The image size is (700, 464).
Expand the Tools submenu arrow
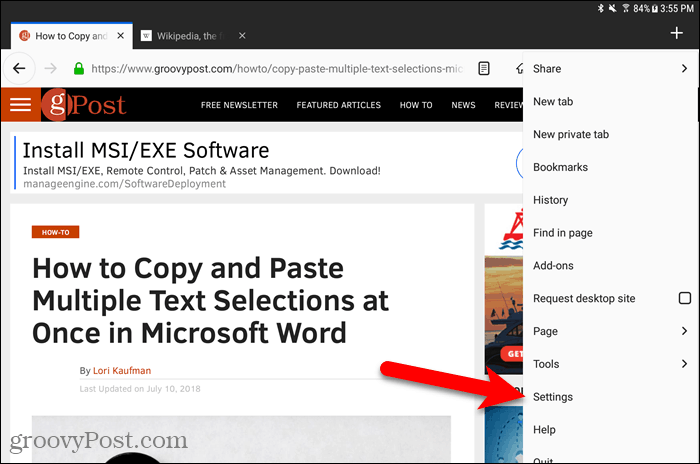coord(684,364)
